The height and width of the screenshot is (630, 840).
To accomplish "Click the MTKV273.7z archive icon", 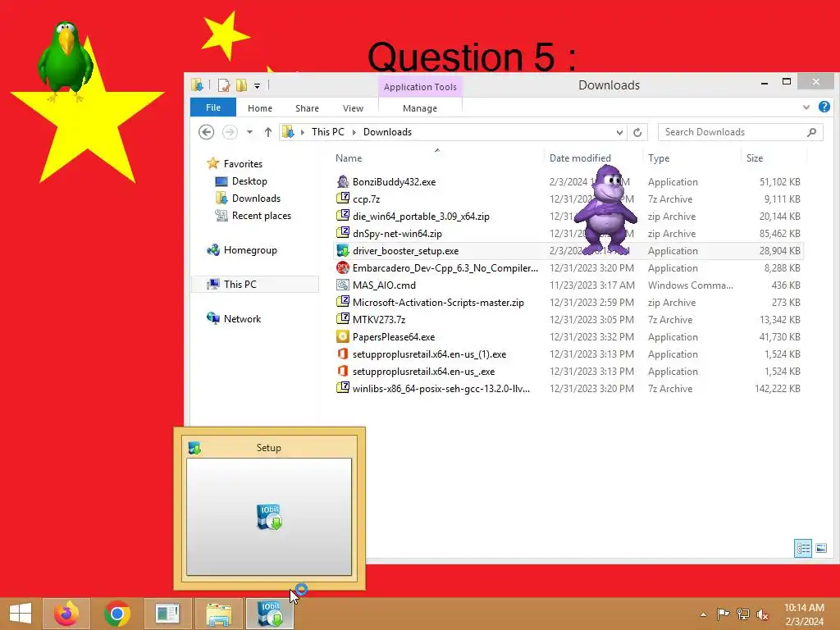I will pos(342,319).
